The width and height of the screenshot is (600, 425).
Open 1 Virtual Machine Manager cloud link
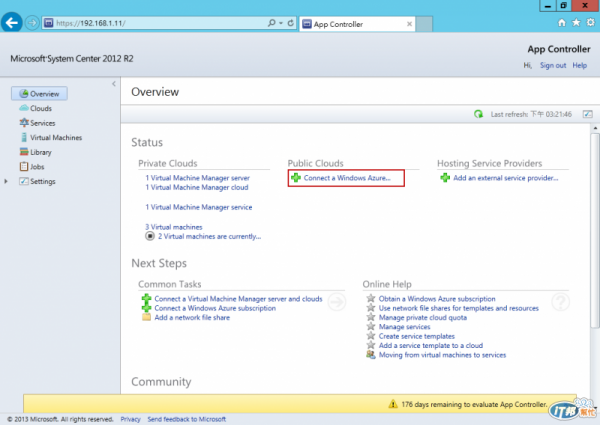[197, 187]
